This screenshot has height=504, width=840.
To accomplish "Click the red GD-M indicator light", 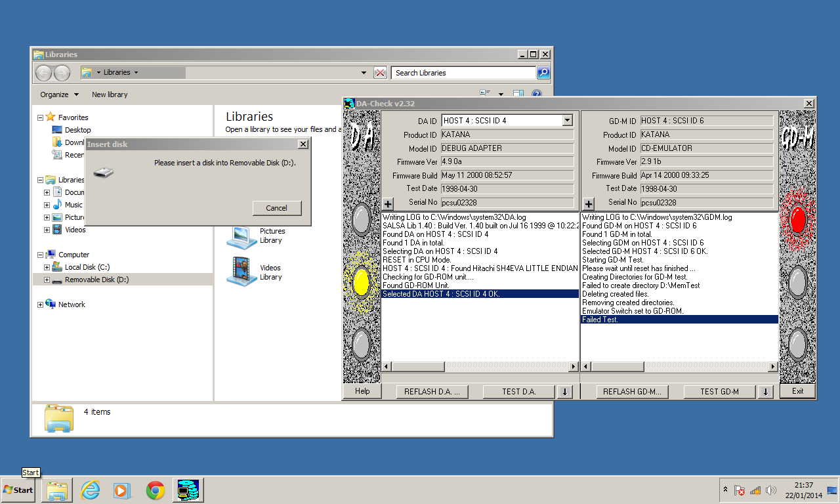I will click(x=797, y=220).
